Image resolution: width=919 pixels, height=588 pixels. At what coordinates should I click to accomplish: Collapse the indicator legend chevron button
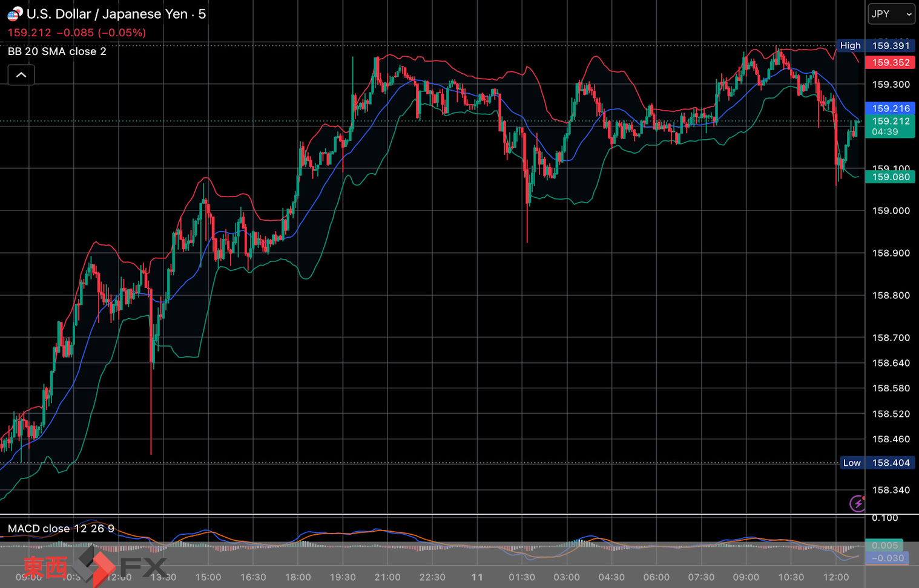21,75
